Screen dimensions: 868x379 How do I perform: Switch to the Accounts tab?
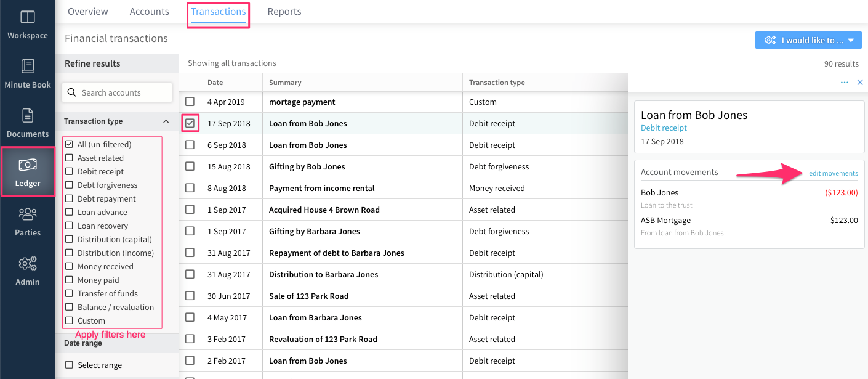point(149,12)
